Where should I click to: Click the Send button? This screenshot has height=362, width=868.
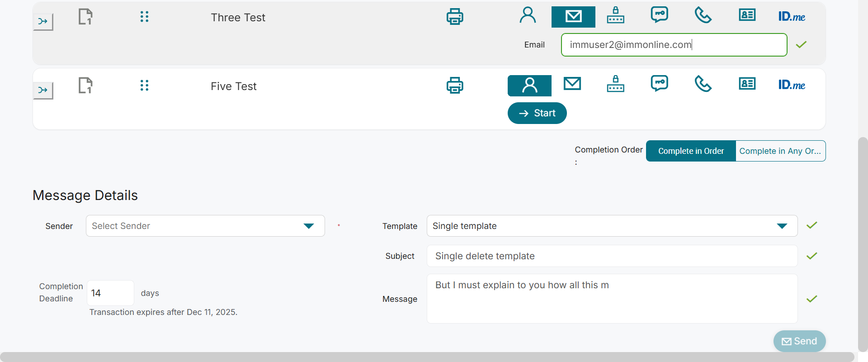coord(799,341)
